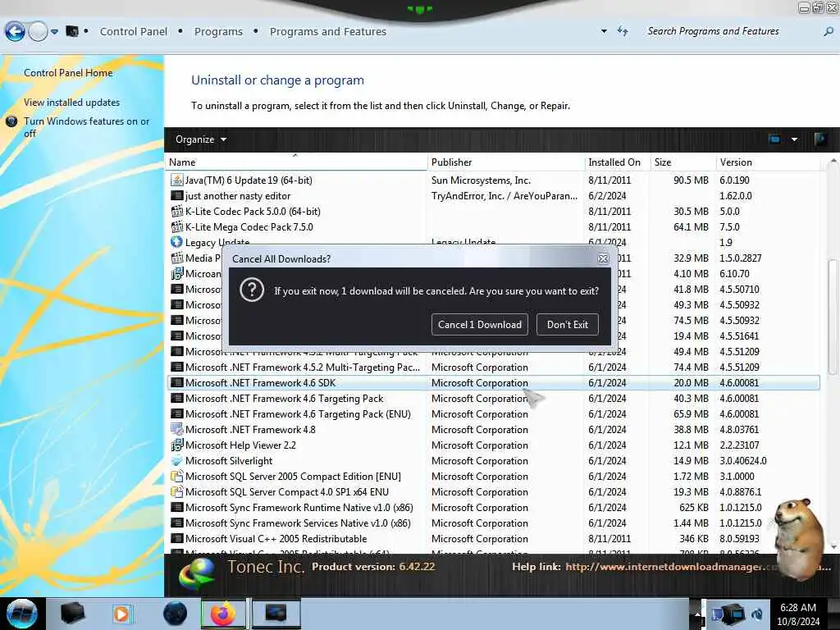Select Java(TM) 6 Update 19 icon
The width and height of the screenshot is (840, 630).
coord(177,180)
